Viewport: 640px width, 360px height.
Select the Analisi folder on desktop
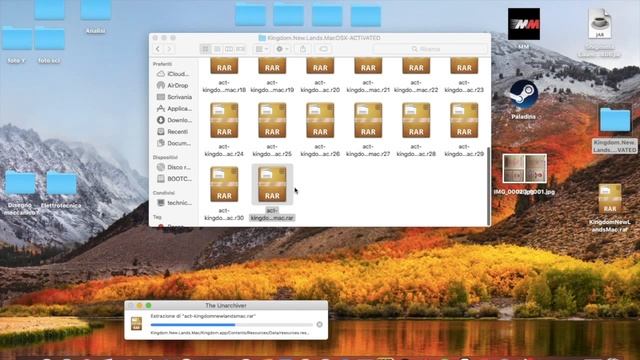(96, 10)
